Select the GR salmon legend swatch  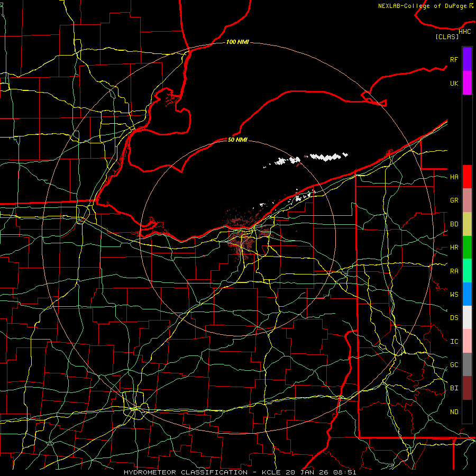pos(467,200)
